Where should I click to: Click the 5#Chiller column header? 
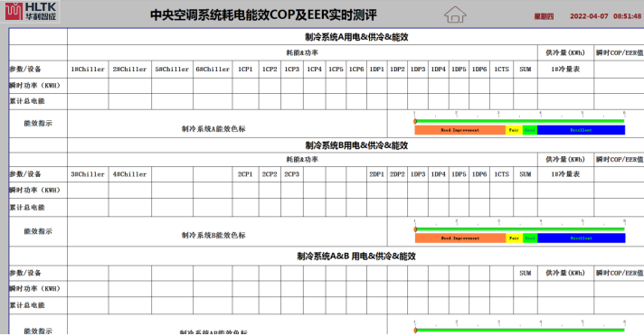tap(172, 70)
